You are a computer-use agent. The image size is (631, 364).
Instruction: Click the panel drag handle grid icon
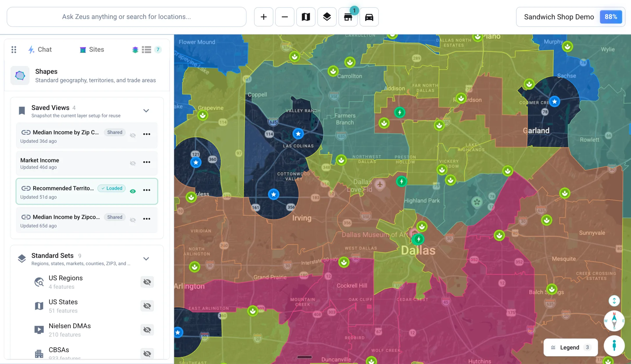14,50
